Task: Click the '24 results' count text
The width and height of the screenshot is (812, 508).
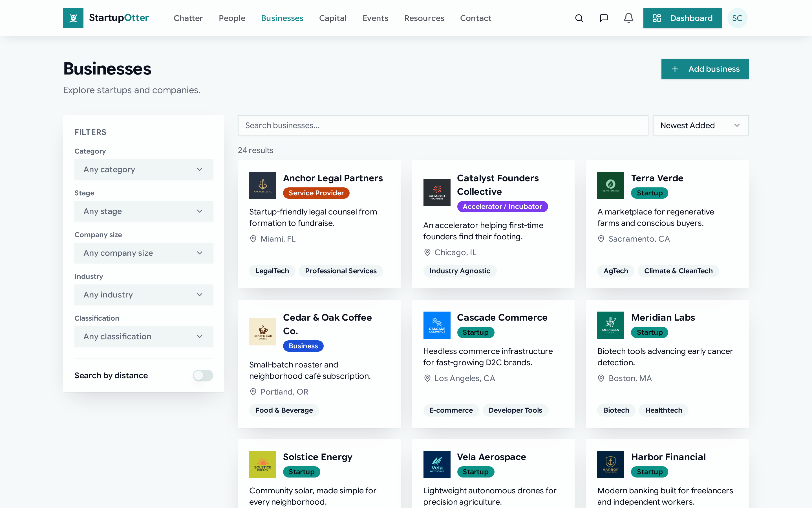Action: [x=255, y=150]
